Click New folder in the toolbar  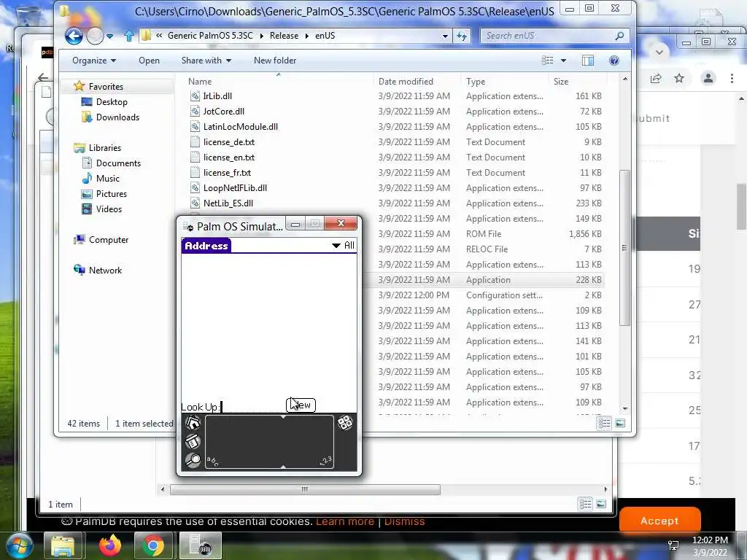(275, 61)
